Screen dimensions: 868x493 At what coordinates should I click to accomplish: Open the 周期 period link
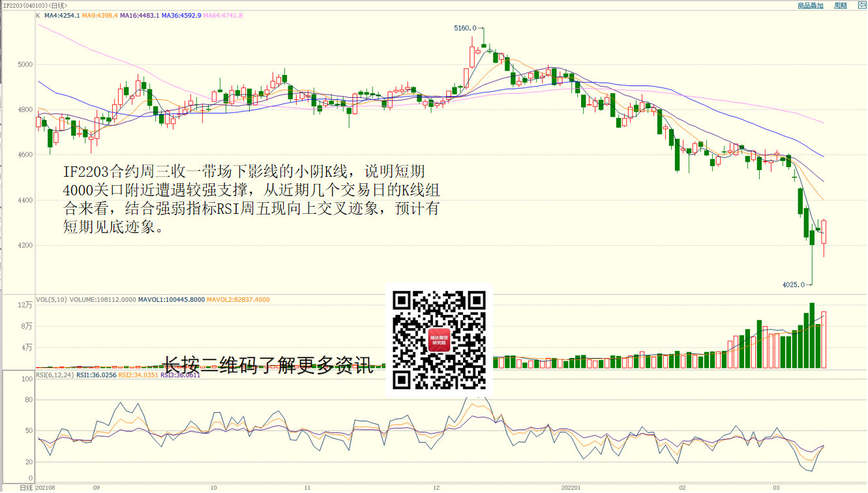tap(840, 5)
